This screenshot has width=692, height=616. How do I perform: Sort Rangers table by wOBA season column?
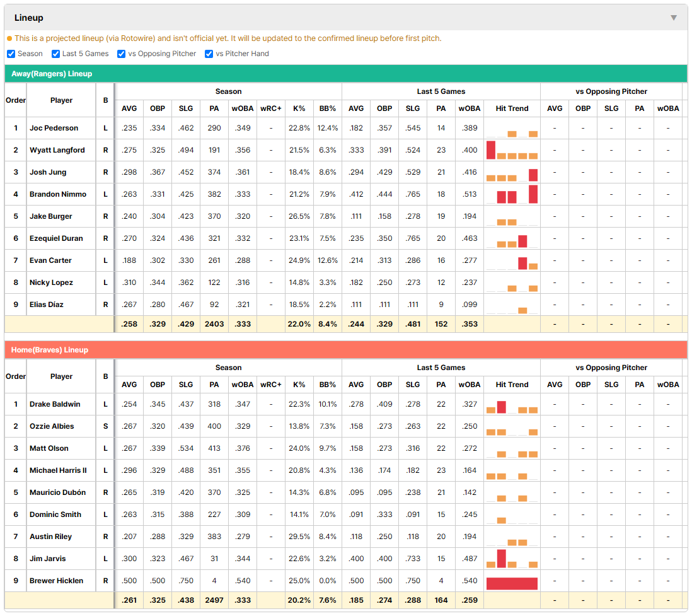(x=243, y=108)
